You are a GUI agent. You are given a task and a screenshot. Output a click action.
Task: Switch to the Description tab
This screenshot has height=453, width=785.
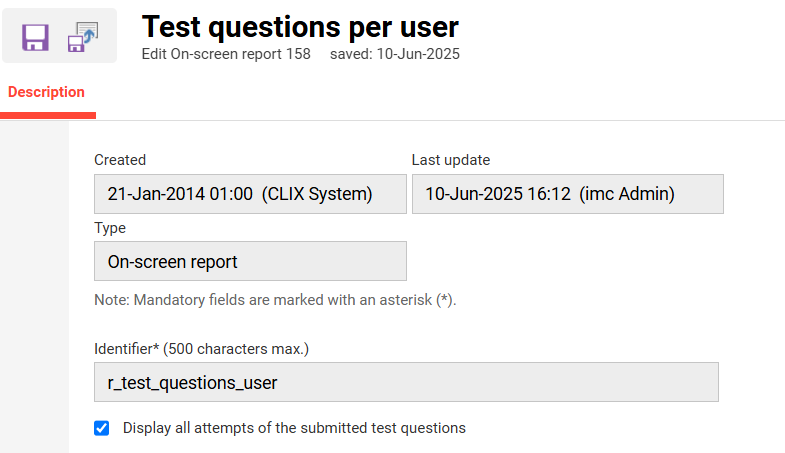coord(46,92)
